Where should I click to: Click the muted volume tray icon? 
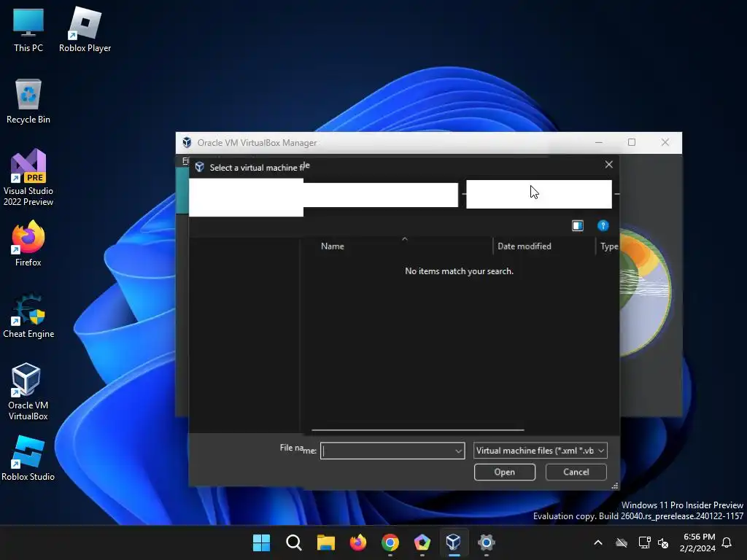click(662, 542)
